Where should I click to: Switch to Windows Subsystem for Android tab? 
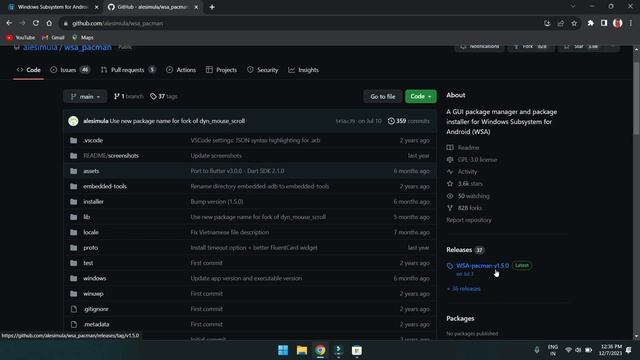tap(52, 7)
